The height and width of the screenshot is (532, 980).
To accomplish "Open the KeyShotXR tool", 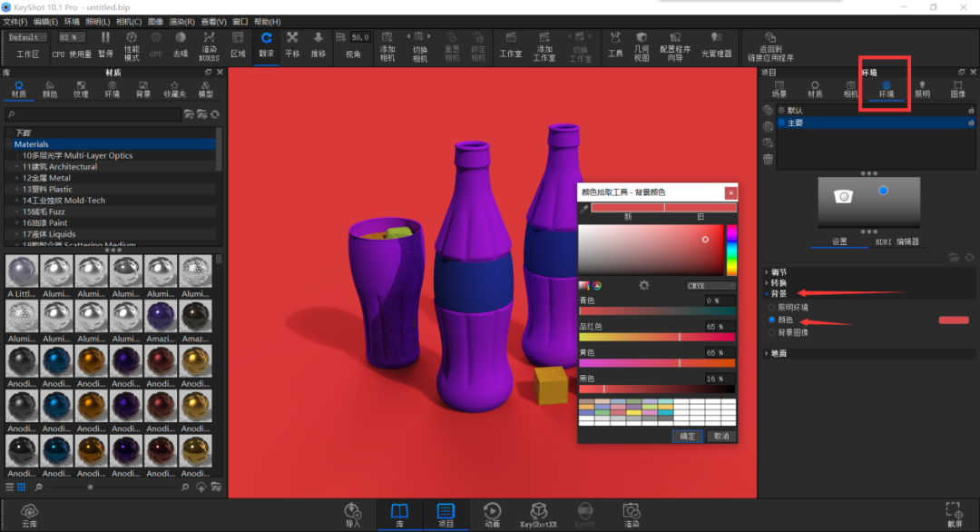I will 538,515.
